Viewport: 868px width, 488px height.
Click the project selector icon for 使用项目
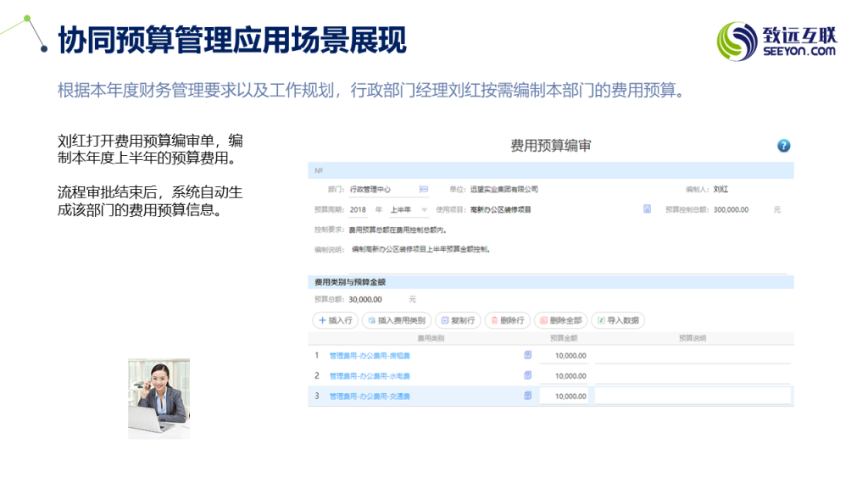tap(647, 208)
